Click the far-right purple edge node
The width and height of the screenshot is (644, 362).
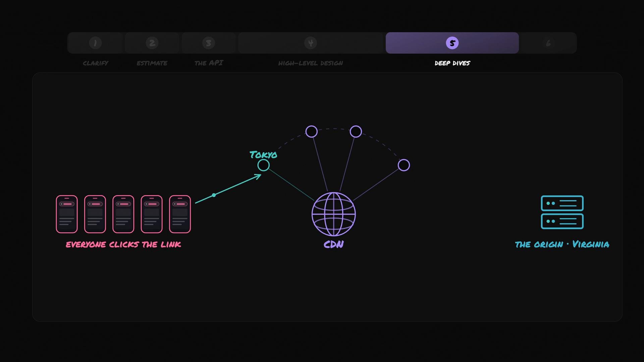404,165
